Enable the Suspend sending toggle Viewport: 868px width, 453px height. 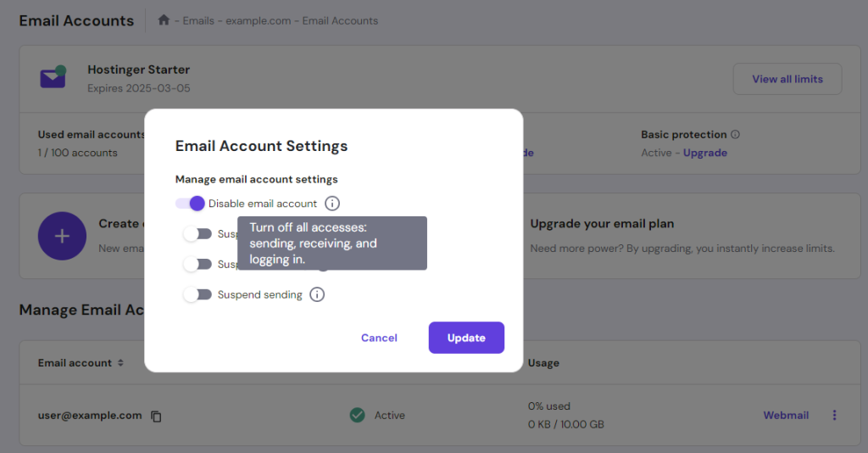pos(198,294)
